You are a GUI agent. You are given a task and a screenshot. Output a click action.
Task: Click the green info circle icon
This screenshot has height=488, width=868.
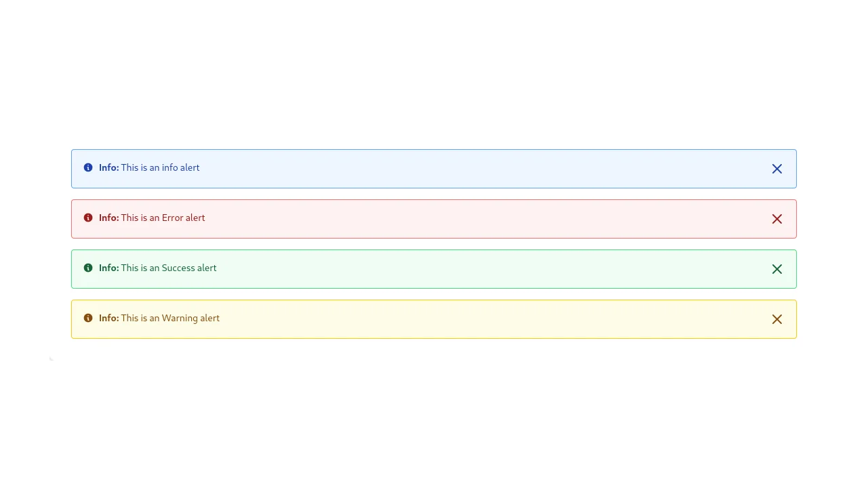click(88, 268)
